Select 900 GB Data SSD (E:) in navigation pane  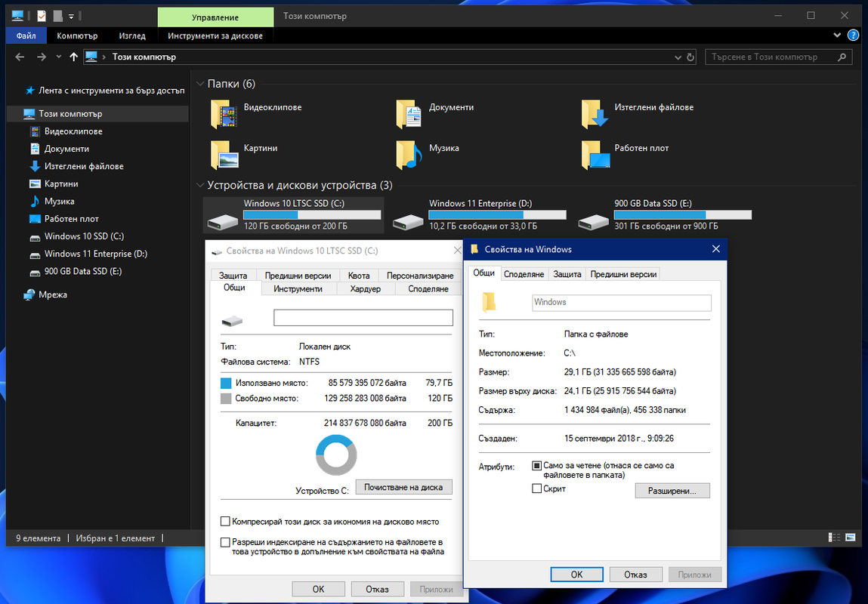(x=83, y=272)
